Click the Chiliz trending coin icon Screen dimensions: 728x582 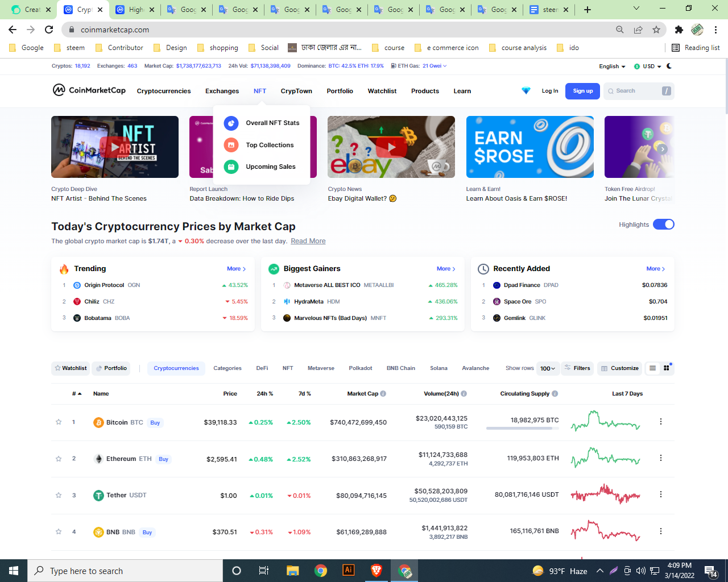[x=77, y=302]
